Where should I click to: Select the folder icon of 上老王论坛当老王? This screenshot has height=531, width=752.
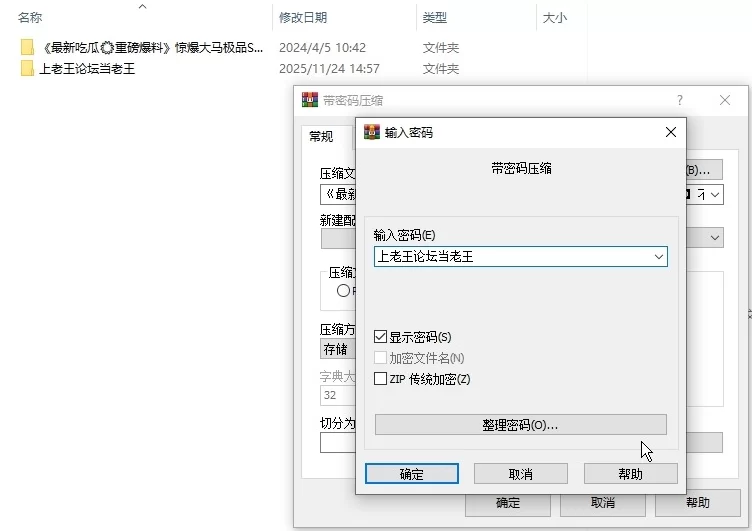(x=27, y=68)
